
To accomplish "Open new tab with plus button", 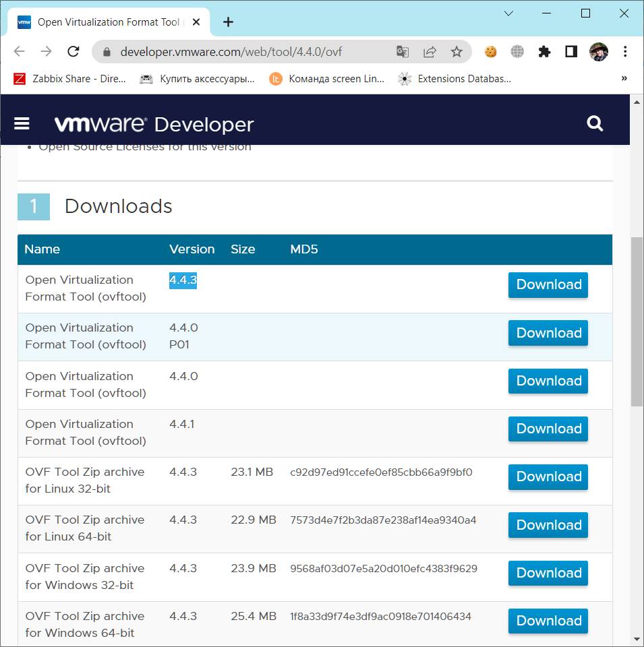I will coord(228,22).
